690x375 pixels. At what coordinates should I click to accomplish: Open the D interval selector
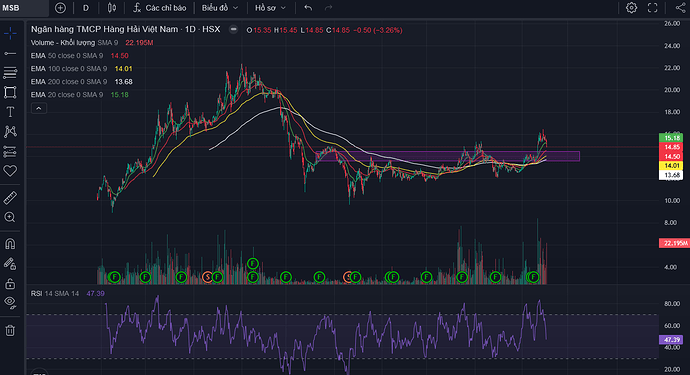(x=86, y=8)
